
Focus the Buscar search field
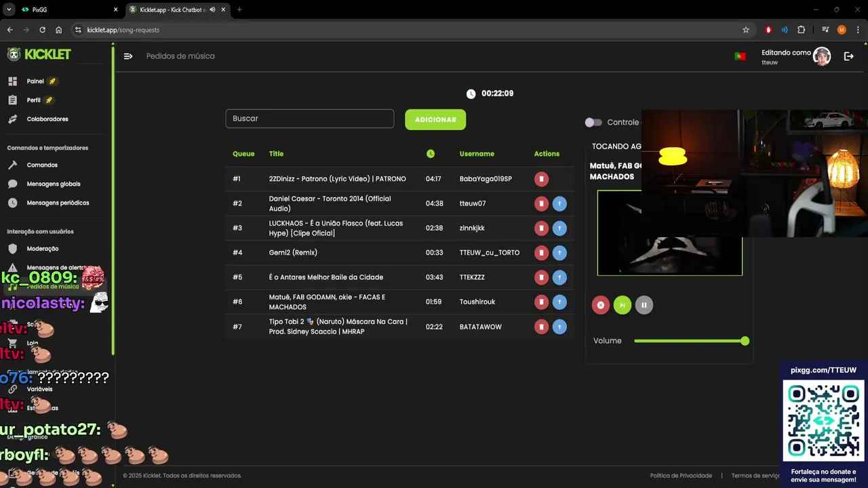click(310, 119)
